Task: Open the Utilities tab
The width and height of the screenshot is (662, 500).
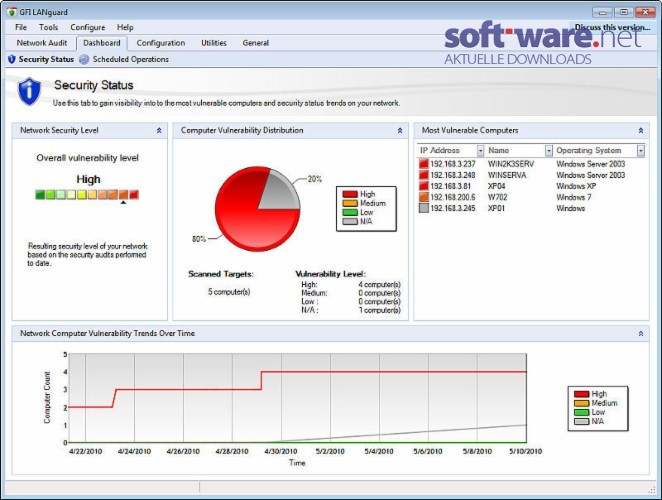Action: [x=214, y=43]
